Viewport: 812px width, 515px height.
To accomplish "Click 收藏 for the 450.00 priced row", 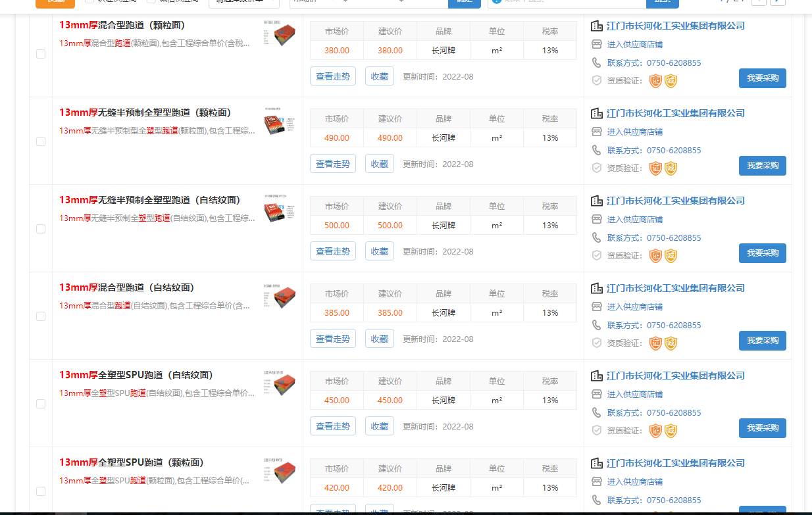I will click(380, 426).
